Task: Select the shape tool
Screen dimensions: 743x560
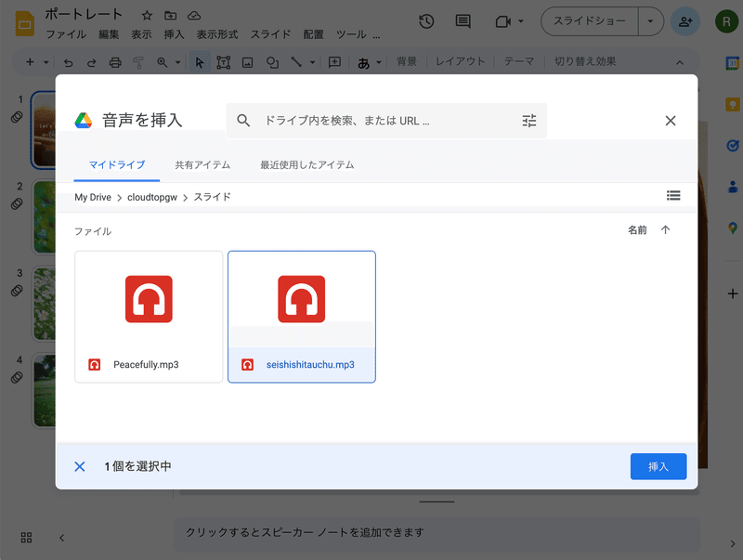Action: click(x=272, y=62)
